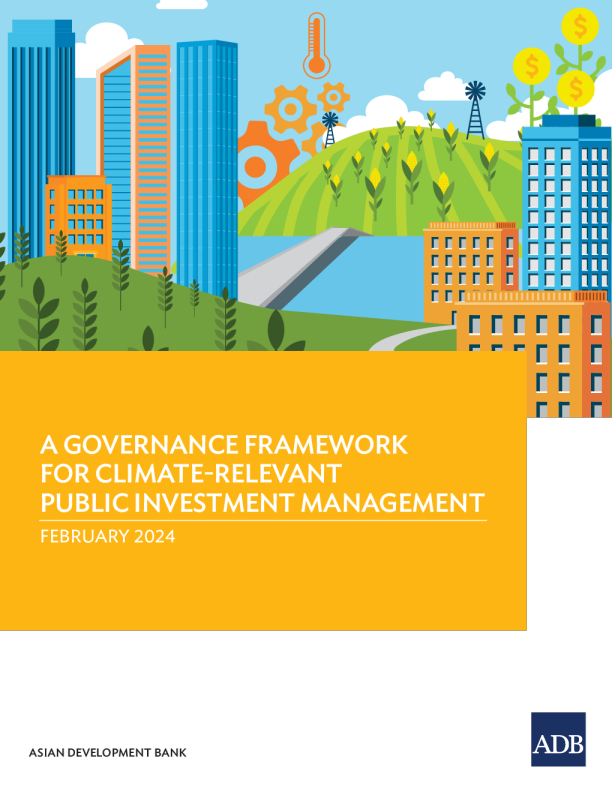
Task: Click the "ASIAN DEVELOPMENT BANK" footer text
Action: [x=108, y=752]
